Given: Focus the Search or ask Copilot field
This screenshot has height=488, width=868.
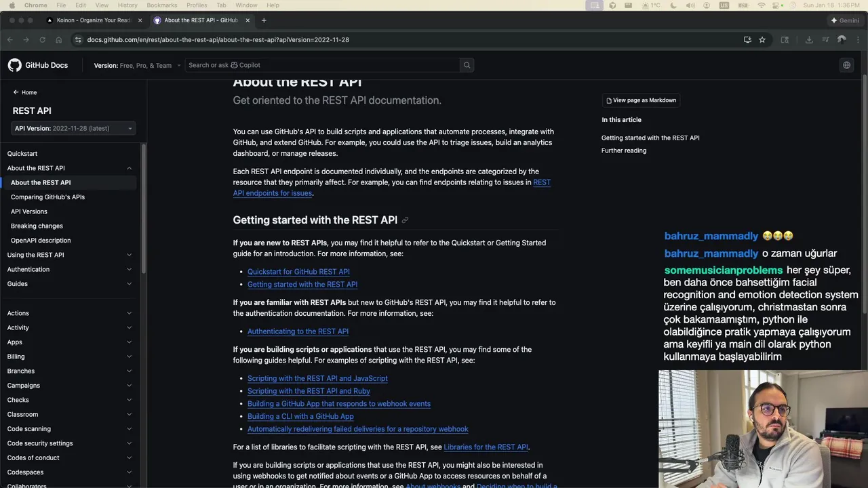Looking at the screenshot, I should 323,65.
